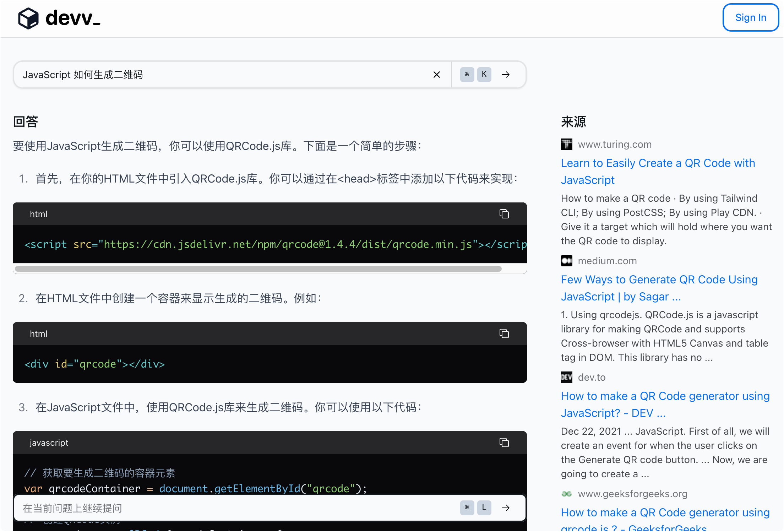Viewport: 784px width, 532px height.
Task: Click medium.com source domain text
Action: pos(607,261)
